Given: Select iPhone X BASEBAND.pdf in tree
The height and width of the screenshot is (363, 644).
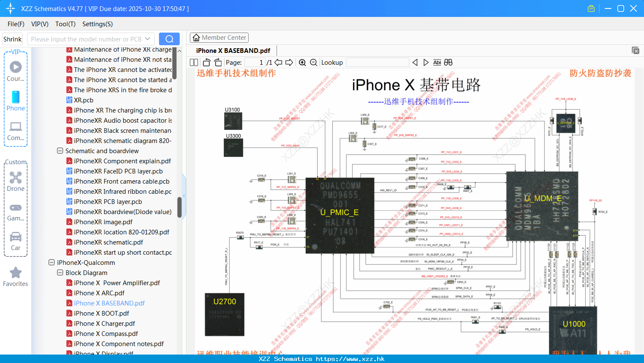Looking at the screenshot, I should (110, 303).
